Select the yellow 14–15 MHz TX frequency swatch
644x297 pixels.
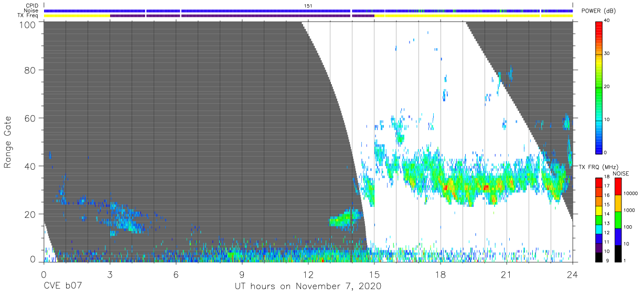point(598,210)
